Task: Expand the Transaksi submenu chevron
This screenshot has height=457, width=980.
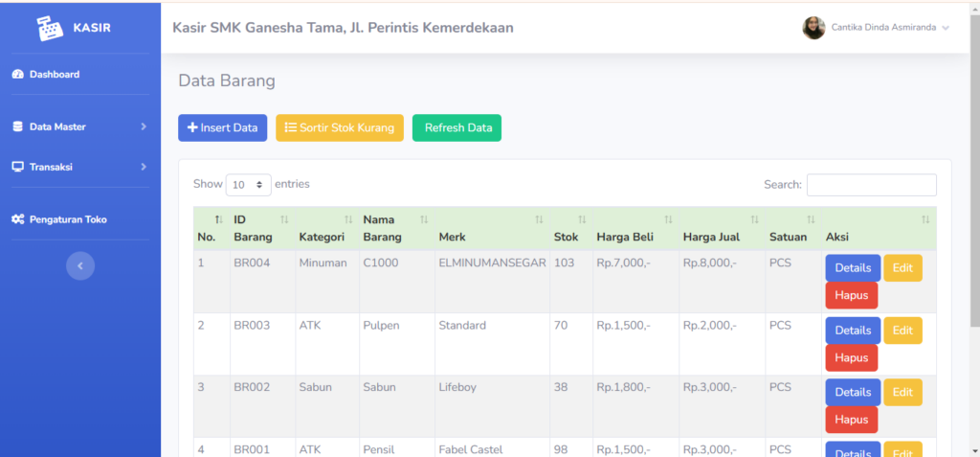Action: [x=144, y=167]
